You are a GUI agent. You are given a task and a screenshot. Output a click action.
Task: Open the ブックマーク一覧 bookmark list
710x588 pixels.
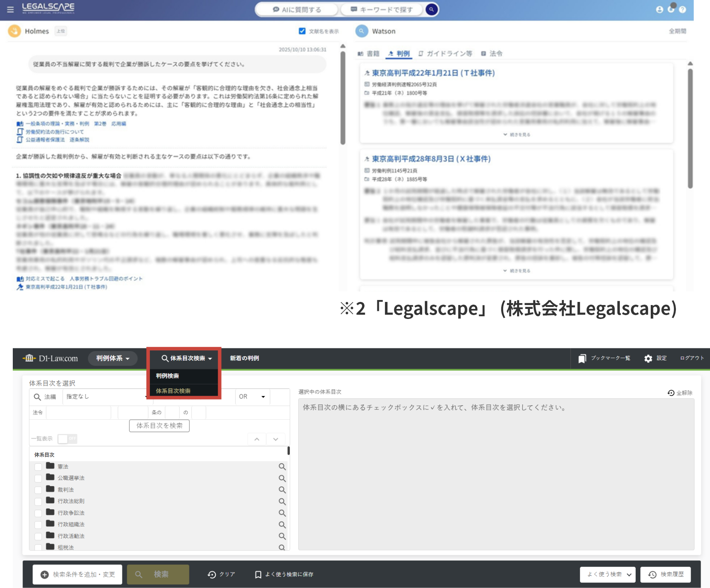[605, 358]
